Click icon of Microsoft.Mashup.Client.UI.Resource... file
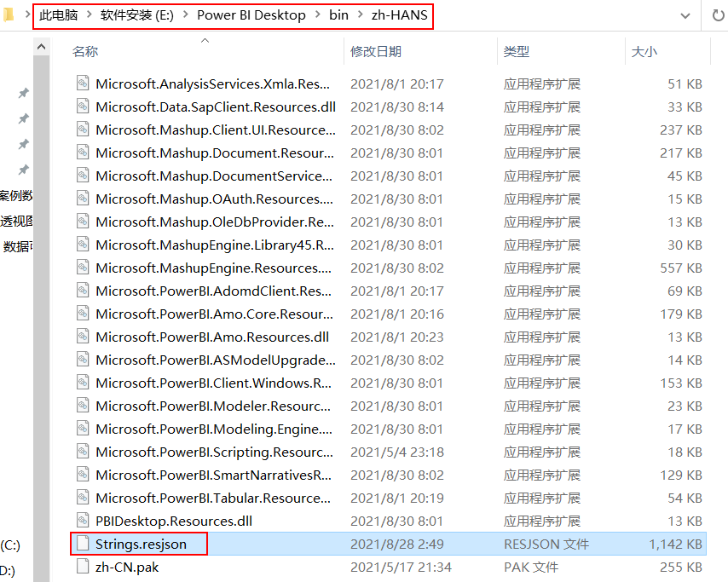Screen dimensions: 728x582 click(83, 130)
